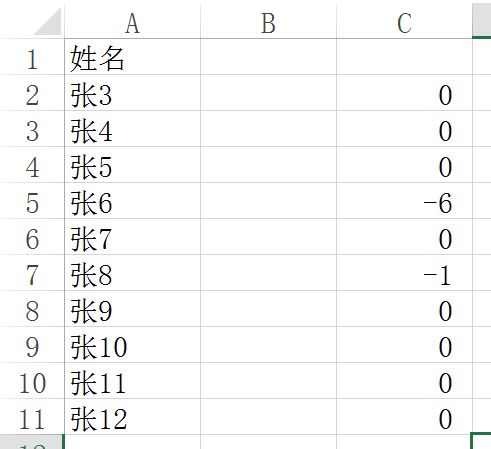Screen dimensions: 491x449
Task: Select cell C2 with value 0
Action: [x=404, y=93]
